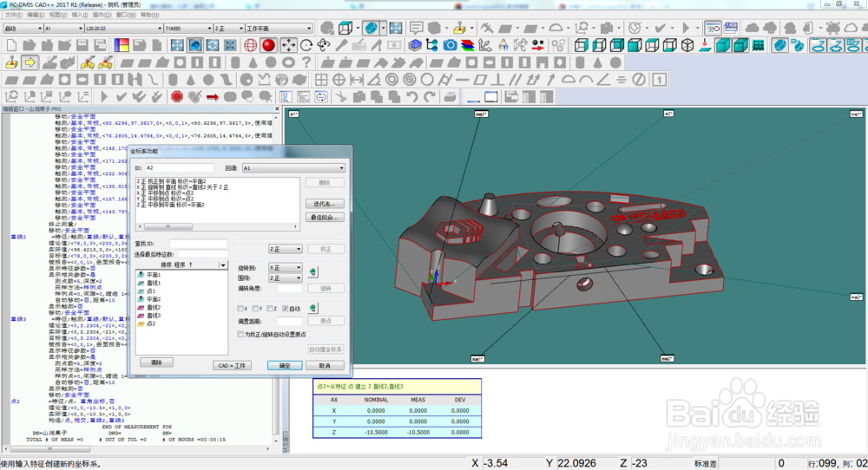Open the 操作(O) menu

[102, 15]
